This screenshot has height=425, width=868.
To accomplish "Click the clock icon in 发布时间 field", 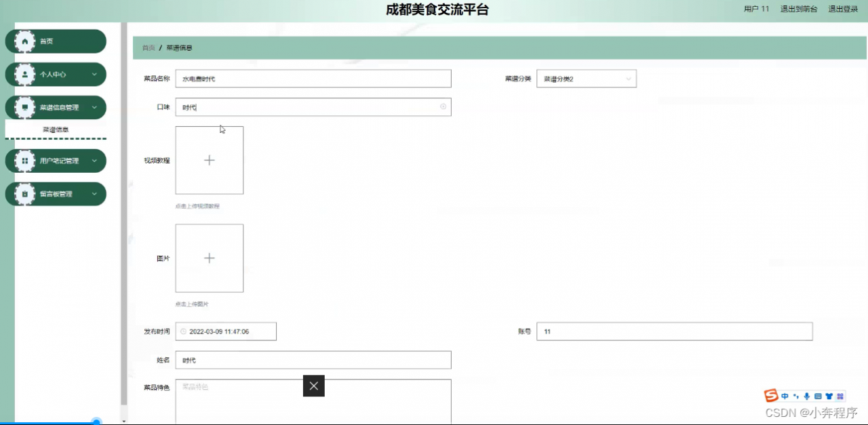I will (182, 331).
